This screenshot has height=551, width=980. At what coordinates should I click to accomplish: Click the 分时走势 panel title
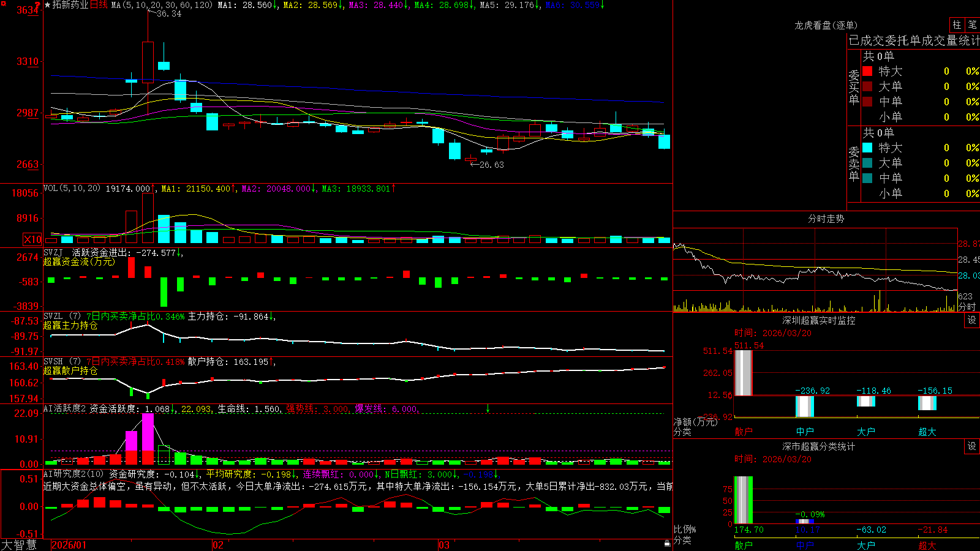point(826,219)
